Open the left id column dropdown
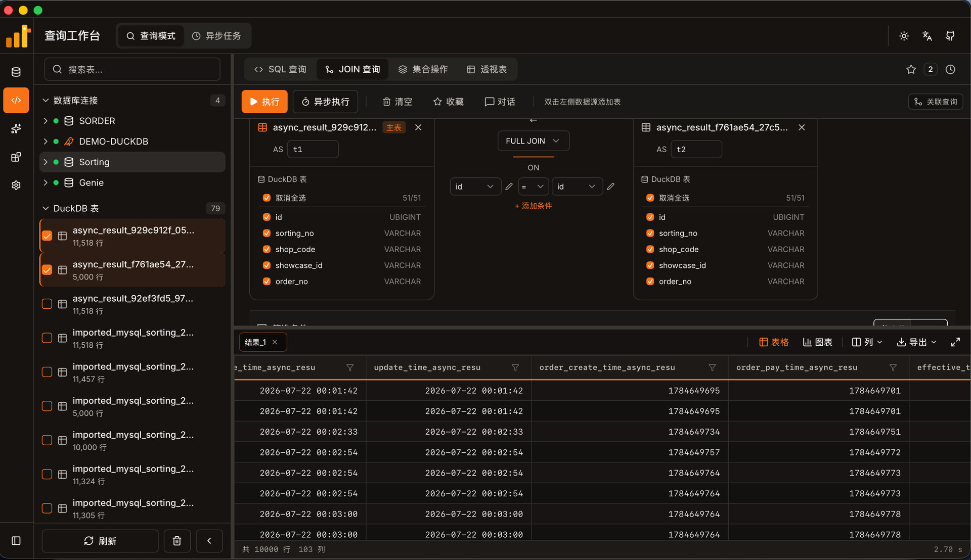The image size is (971, 560). point(475,186)
